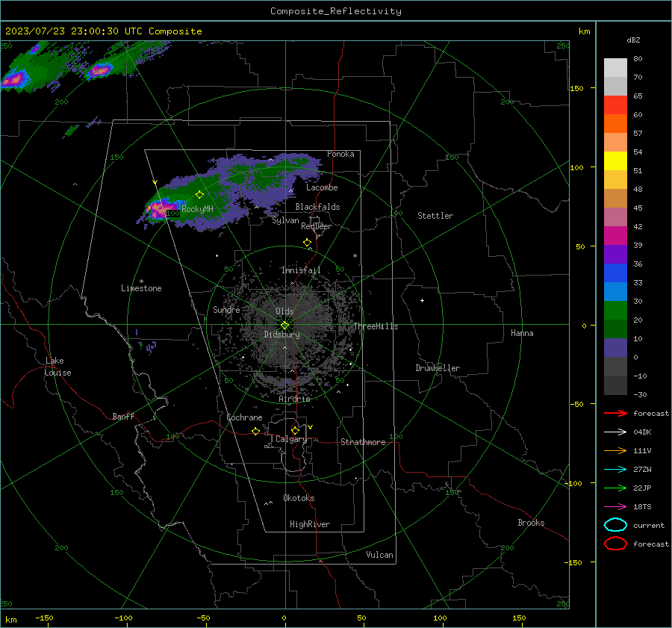Click the Stettler label
672x628 pixels.
pos(435,216)
